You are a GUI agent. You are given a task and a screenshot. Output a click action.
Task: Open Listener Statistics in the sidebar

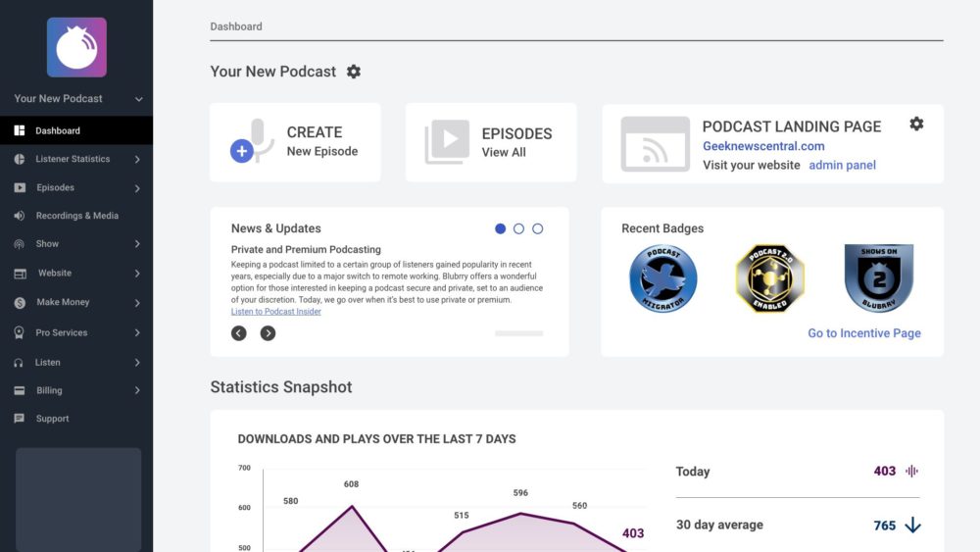[x=73, y=159]
